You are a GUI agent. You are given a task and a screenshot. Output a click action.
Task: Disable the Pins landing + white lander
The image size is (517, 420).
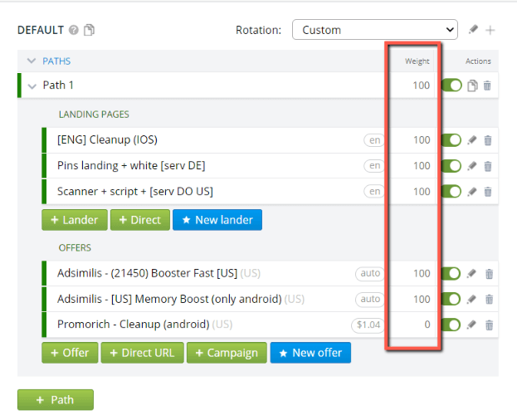[452, 166]
